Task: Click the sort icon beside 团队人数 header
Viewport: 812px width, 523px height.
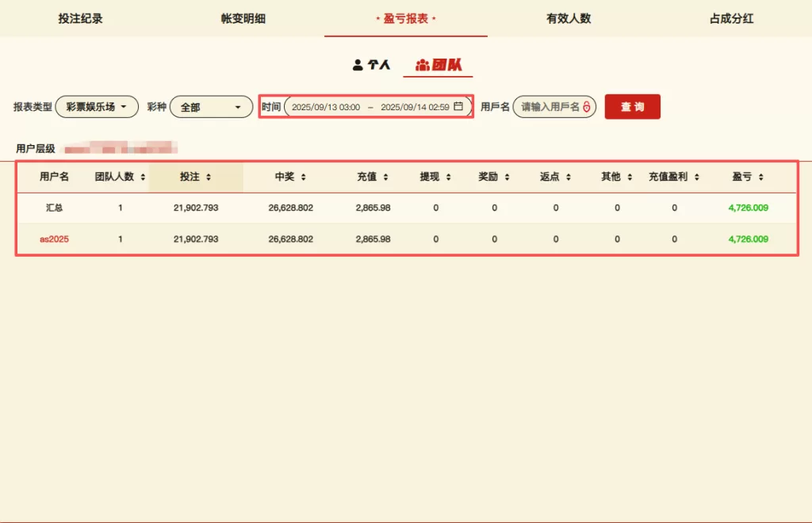Action: tap(143, 178)
